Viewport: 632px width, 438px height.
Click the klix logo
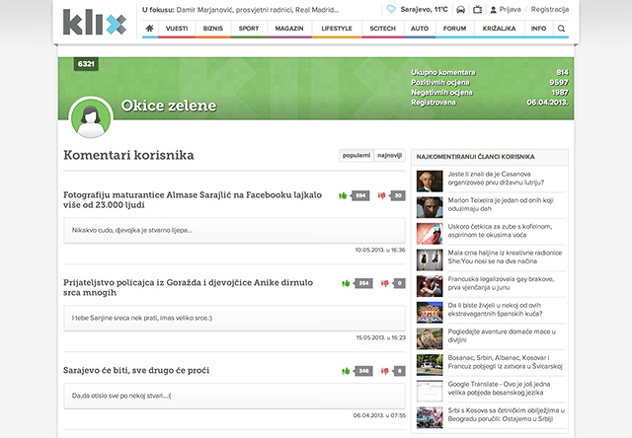(x=94, y=22)
